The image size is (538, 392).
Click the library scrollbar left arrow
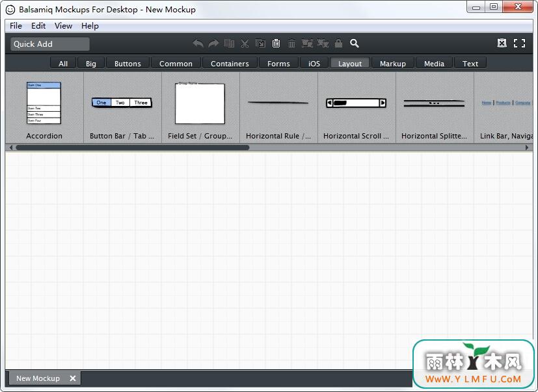tap(11, 148)
